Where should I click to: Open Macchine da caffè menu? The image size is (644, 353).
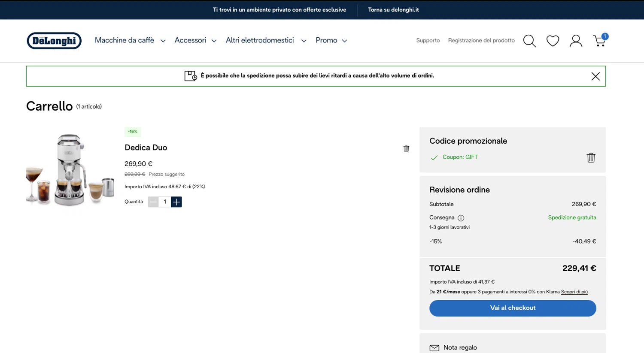125,40
